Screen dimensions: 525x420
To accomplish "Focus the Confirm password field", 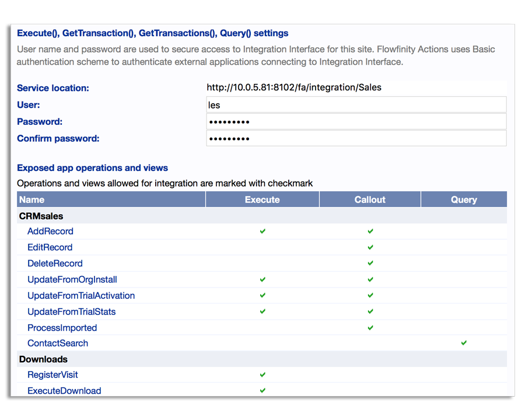I will [x=356, y=139].
